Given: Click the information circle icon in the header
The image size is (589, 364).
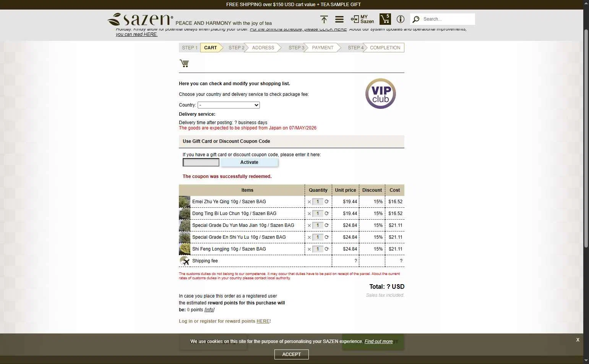Looking at the screenshot, I should click(x=401, y=19).
